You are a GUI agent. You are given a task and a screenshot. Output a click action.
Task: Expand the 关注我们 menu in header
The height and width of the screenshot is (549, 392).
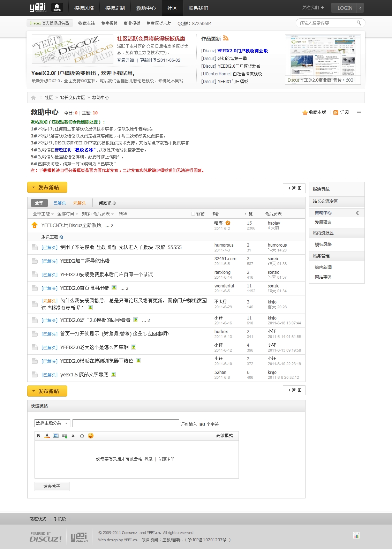point(313,8)
